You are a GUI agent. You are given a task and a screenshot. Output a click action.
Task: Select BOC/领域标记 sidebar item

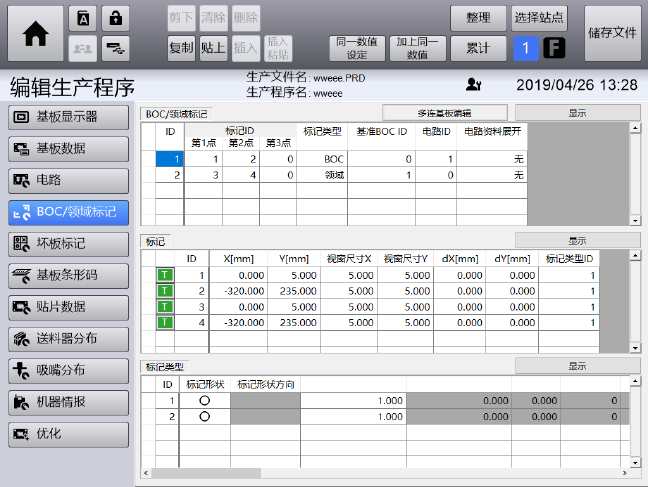(x=69, y=212)
